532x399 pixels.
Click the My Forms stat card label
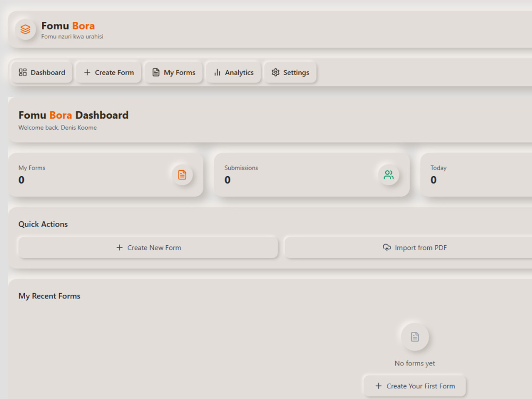click(x=32, y=168)
